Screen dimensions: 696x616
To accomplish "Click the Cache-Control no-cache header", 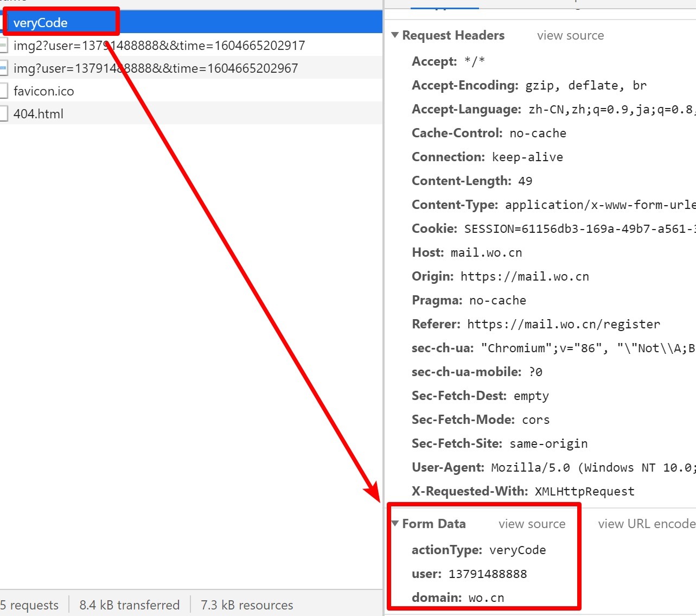I will pos(489,133).
